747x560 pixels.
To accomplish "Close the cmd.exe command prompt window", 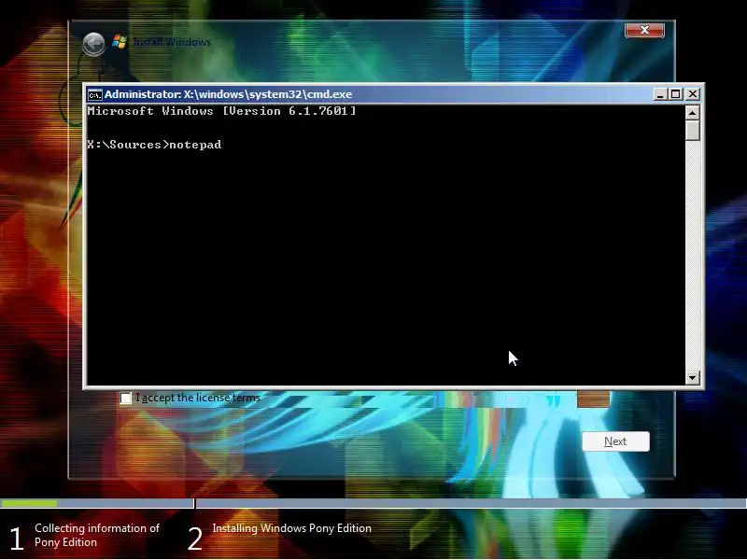I will coord(692,94).
